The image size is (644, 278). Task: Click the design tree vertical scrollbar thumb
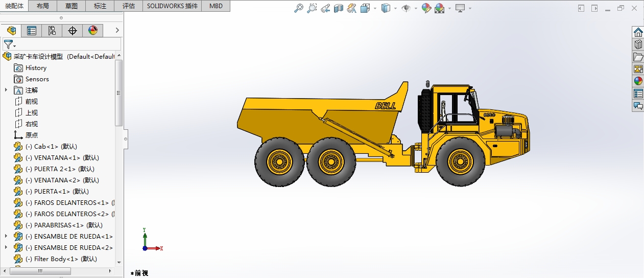[119, 93]
